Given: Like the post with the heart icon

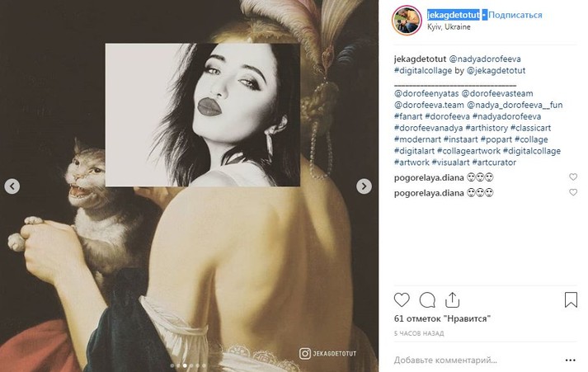Looking at the screenshot, I should (402, 299).
